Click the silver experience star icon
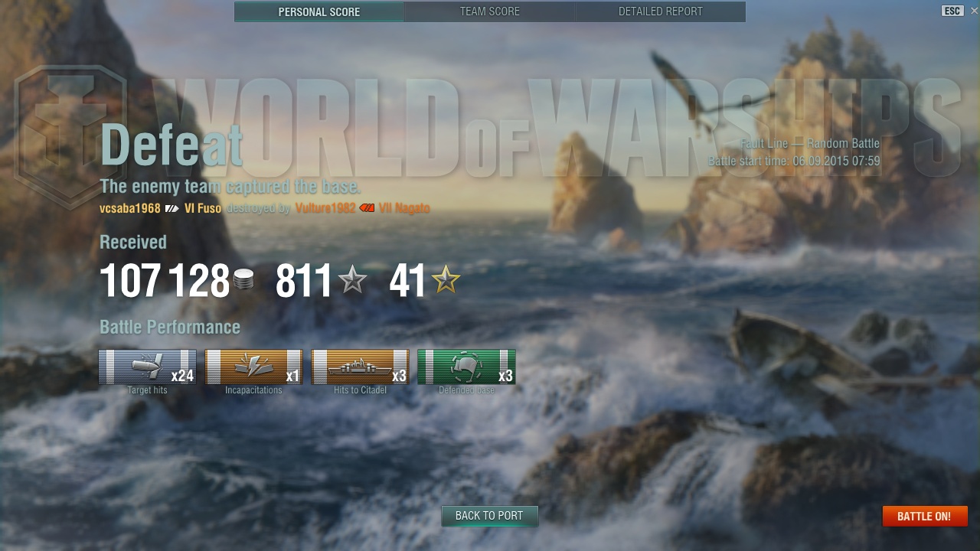 [x=352, y=280]
